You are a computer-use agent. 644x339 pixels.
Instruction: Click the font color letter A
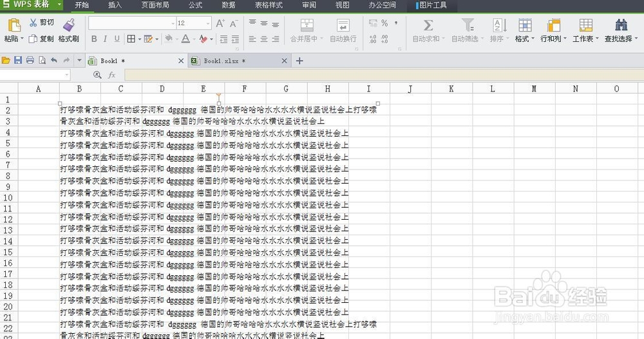click(185, 39)
